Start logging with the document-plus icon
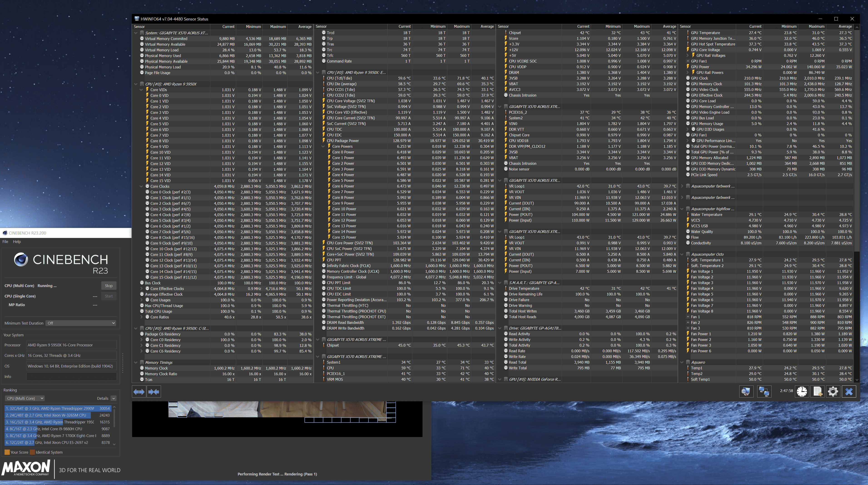 (x=817, y=391)
